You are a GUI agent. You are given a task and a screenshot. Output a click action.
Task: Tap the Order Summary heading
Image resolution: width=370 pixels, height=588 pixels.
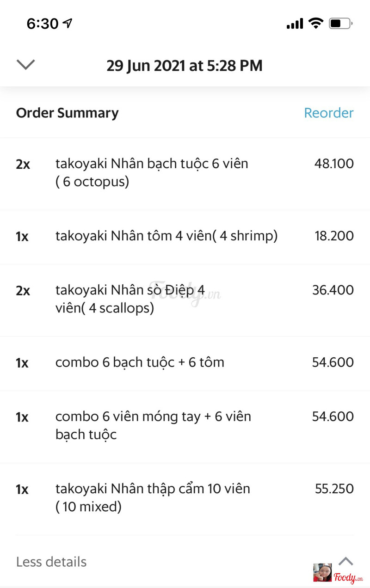pos(67,113)
